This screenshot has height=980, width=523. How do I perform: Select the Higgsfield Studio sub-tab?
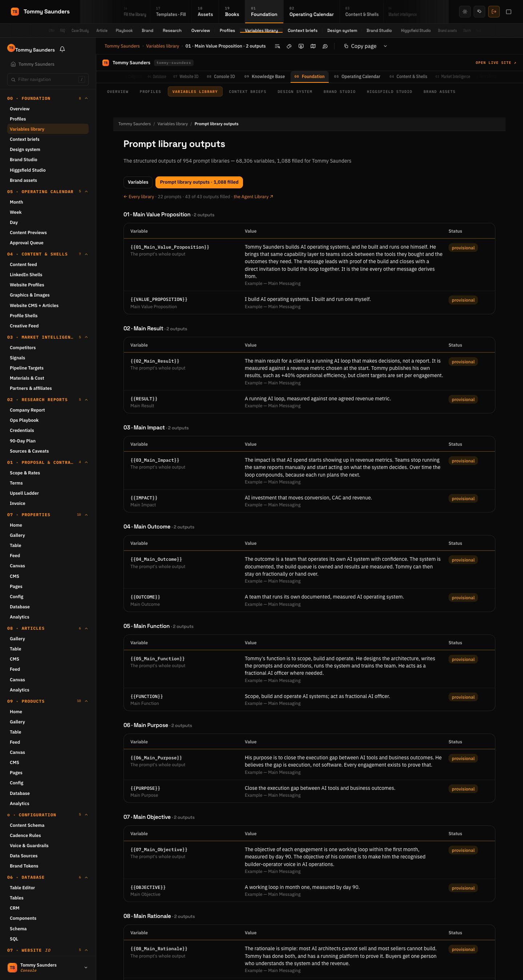pyautogui.click(x=389, y=92)
